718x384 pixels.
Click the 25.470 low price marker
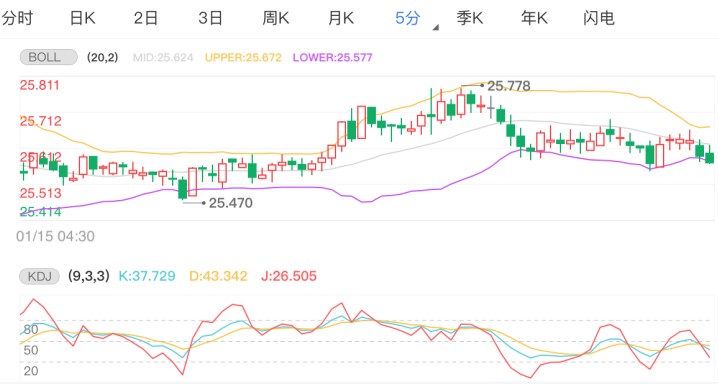click(x=230, y=203)
